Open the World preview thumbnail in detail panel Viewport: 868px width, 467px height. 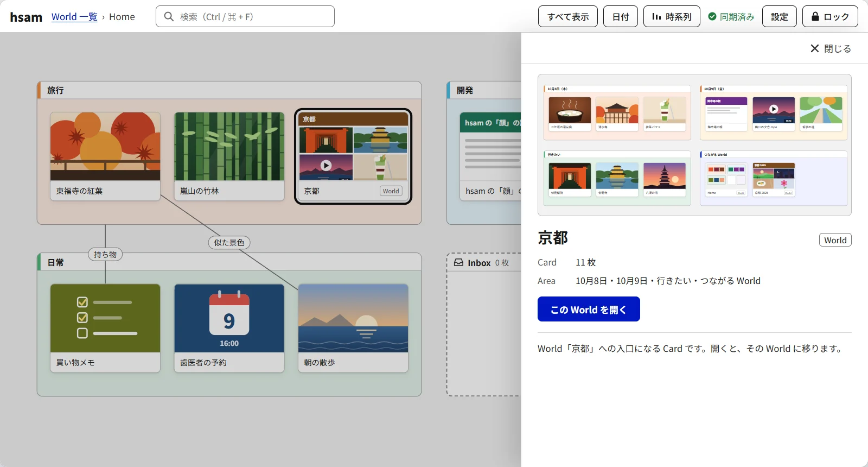[x=694, y=145]
